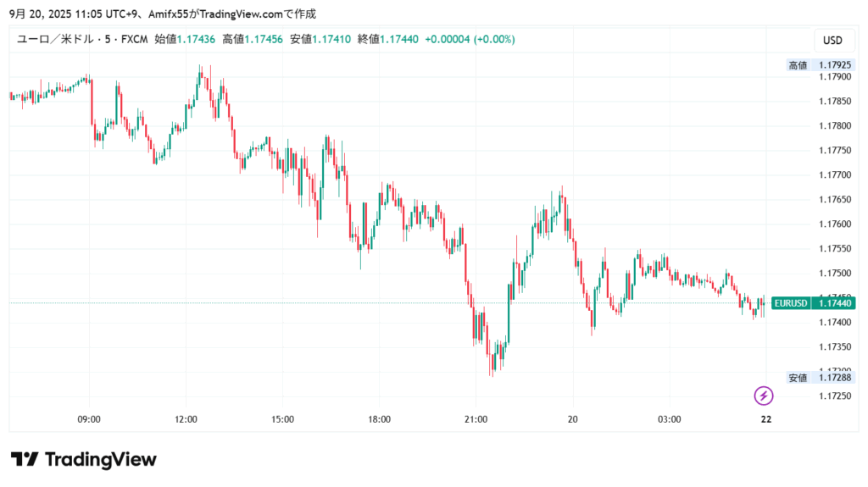Image resolution: width=868 pixels, height=487 pixels.
Task: Open the USD currency selector
Action: (x=832, y=40)
